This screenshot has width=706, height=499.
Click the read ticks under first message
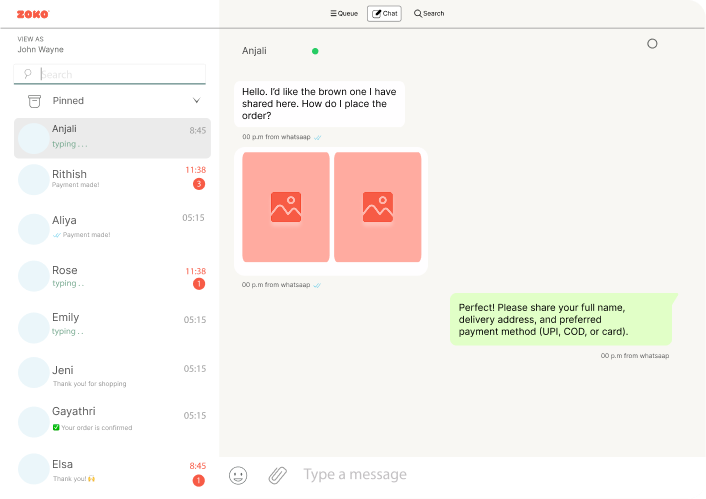tap(318, 137)
